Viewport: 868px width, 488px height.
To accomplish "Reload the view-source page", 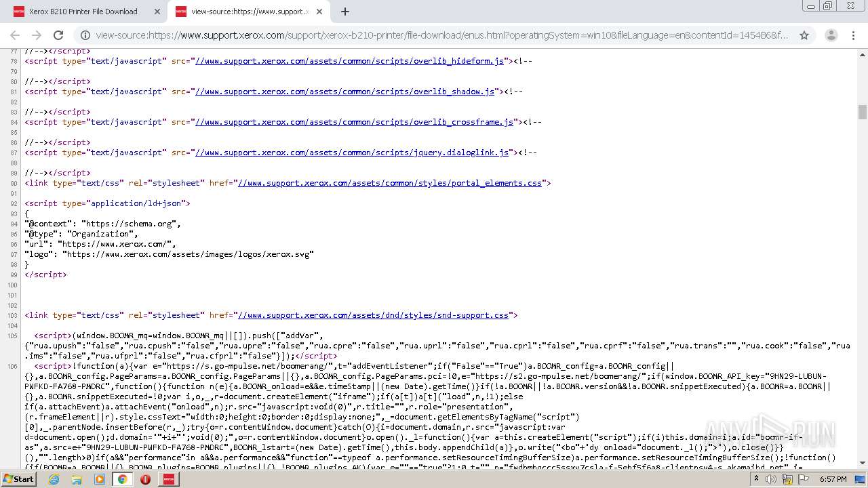I will point(58,35).
